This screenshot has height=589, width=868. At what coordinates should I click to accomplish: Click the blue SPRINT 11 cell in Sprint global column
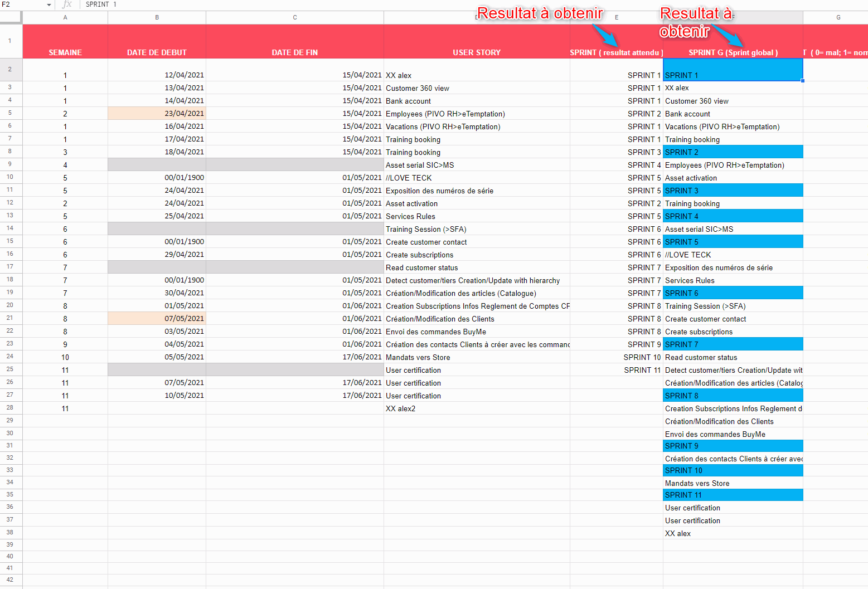coord(733,494)
